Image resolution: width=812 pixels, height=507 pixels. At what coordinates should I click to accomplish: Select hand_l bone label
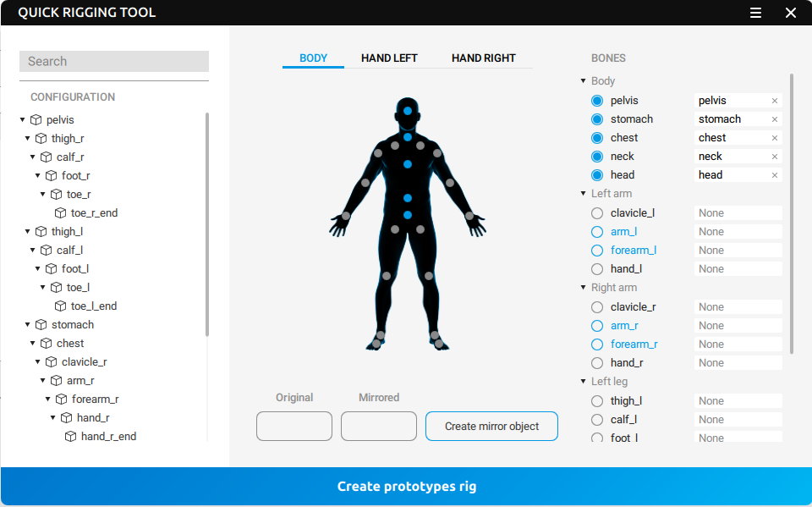[x=626, y=269]
